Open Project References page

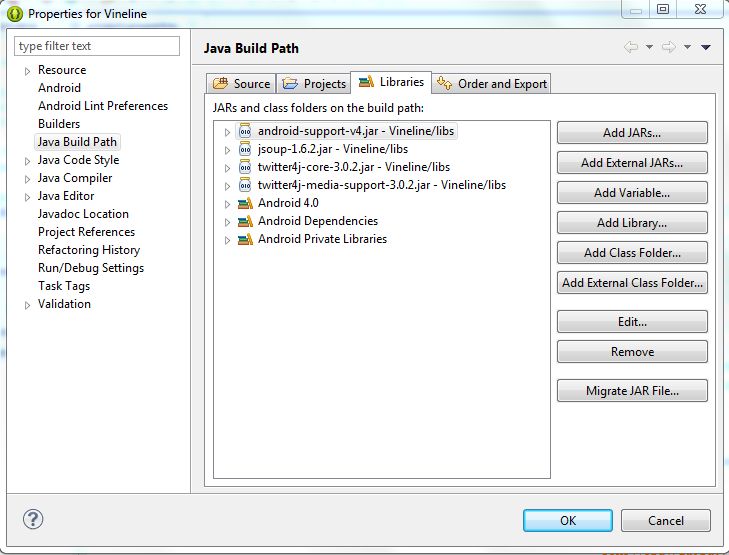click(x=86, y=232)
